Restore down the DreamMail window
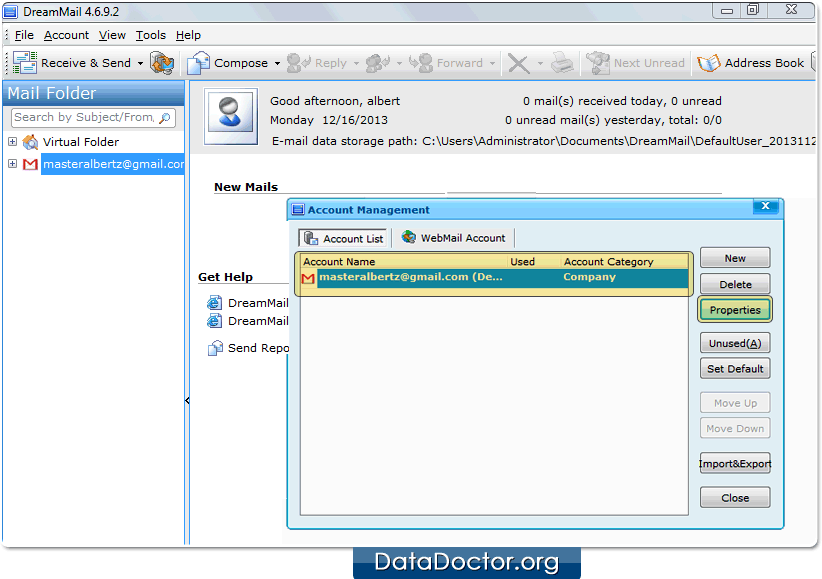This screenshot has height=579, width=822. coord(753,10)
